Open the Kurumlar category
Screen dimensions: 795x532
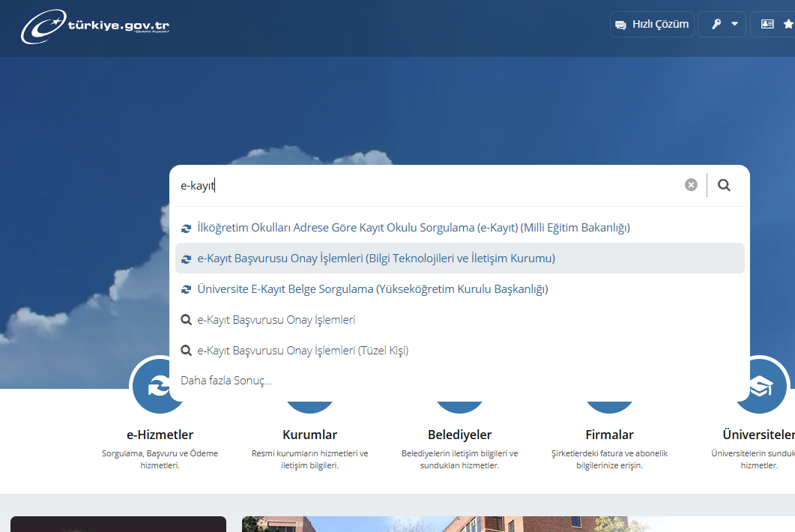[309, 435]
